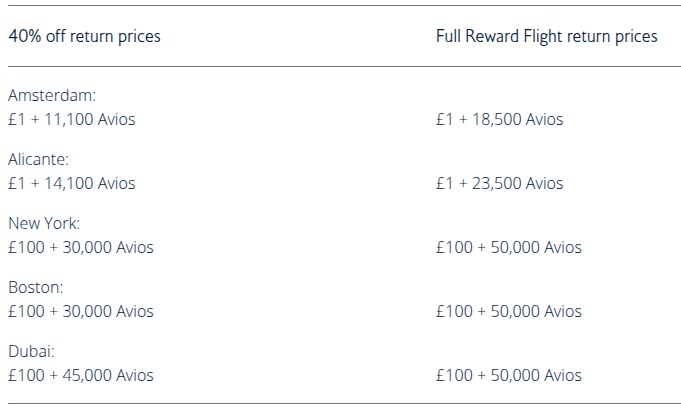Viewport: 681px width, 407px height.
Task: Click the divider line beneath the table headers
Action: [x=340, y=67]
